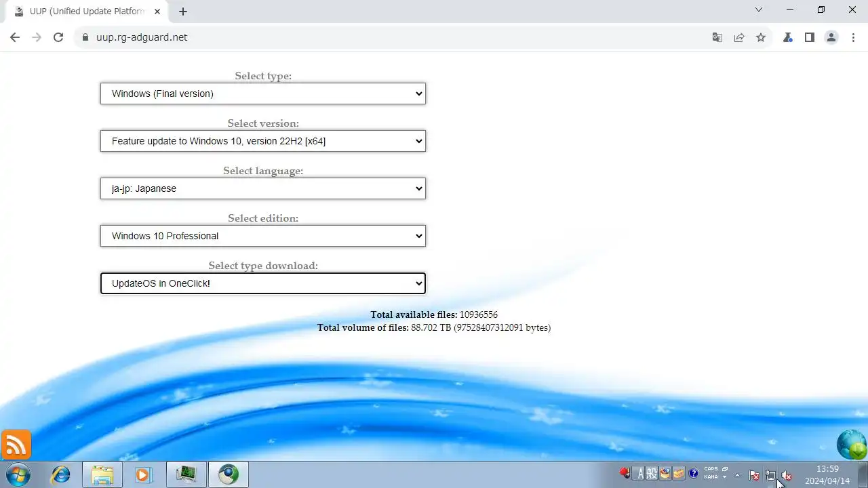The height and width of the screenshot is (488, 868).
Task: Reload the uup.rg-adguard.net page
Action: [58, 37]
